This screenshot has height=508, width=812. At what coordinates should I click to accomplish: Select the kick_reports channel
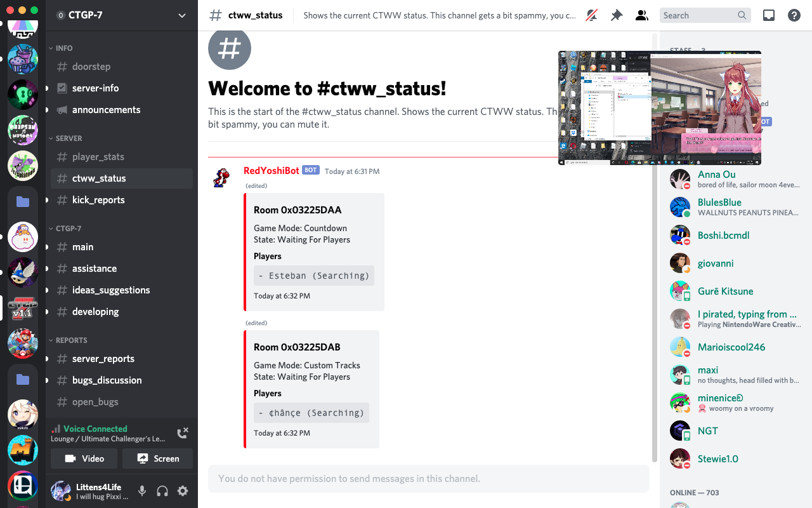[122, 200]
